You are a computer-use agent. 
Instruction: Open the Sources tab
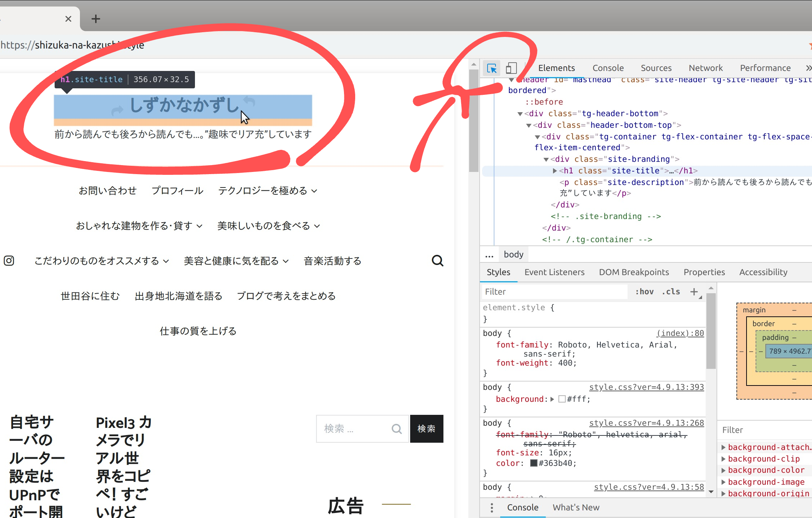point(656,68)
